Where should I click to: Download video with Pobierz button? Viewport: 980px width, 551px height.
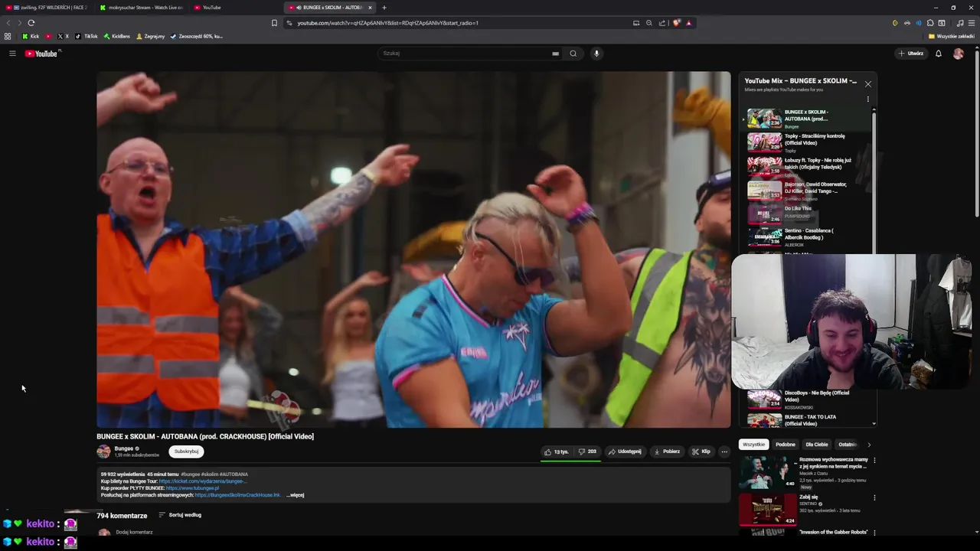[667, 452]
